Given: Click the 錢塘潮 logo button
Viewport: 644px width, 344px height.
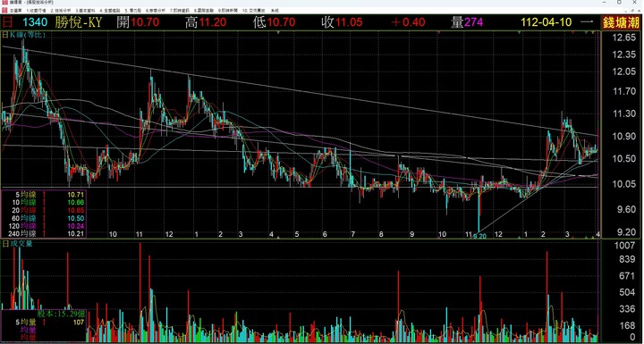Looking at the screenshot, I should pos(622,22).
